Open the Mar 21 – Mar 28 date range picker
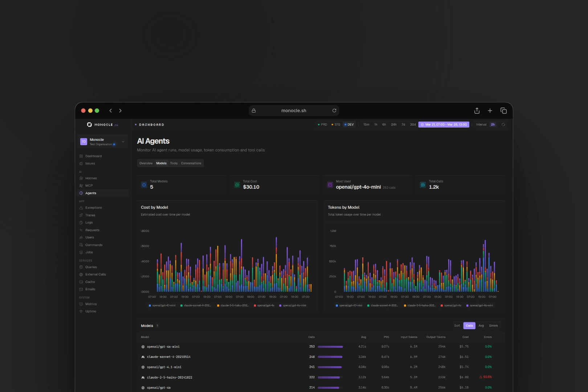Image resolution: width=588 pixels, height=392 pixels. point(444,124)
